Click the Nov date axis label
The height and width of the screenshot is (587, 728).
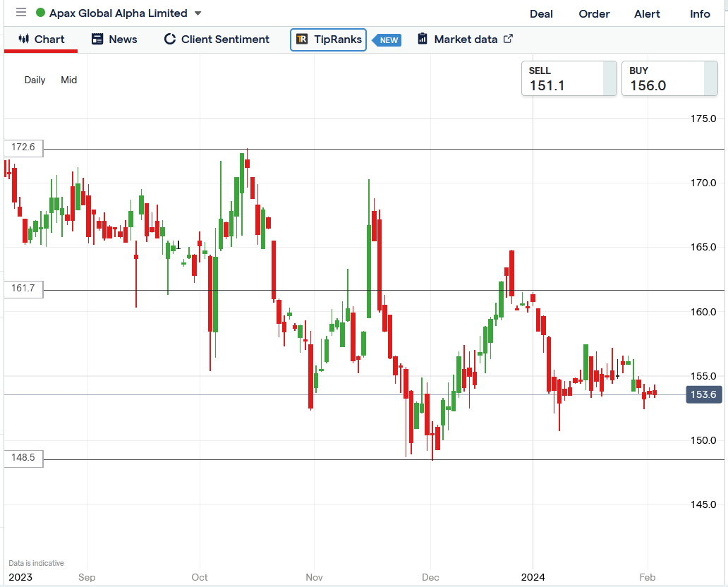click(314, 577)
